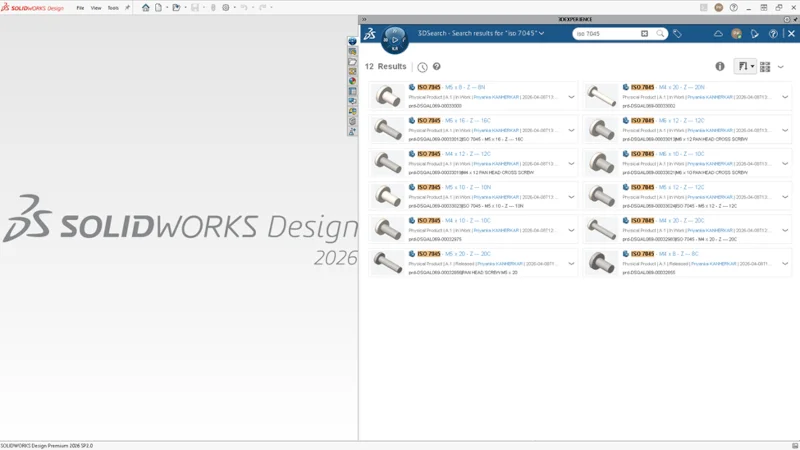Collapse the task pane with double chevron
Viewport: 800px width, 450px height.
pos(364,19)
